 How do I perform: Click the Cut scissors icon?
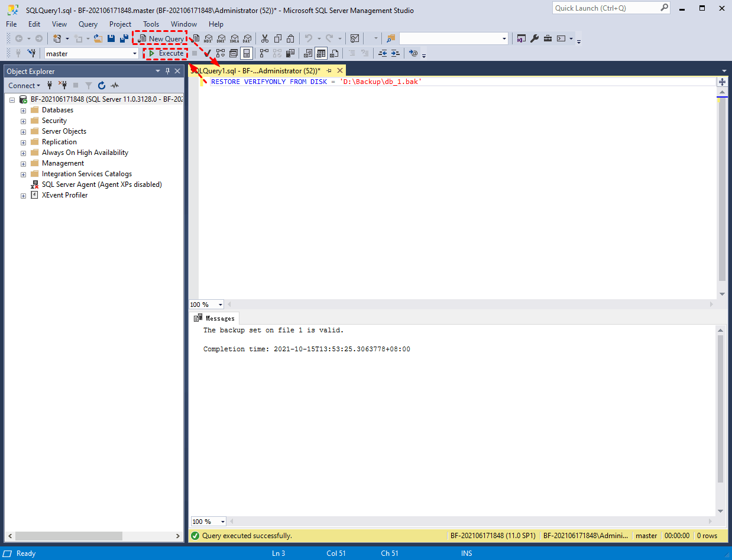[264, 39]
